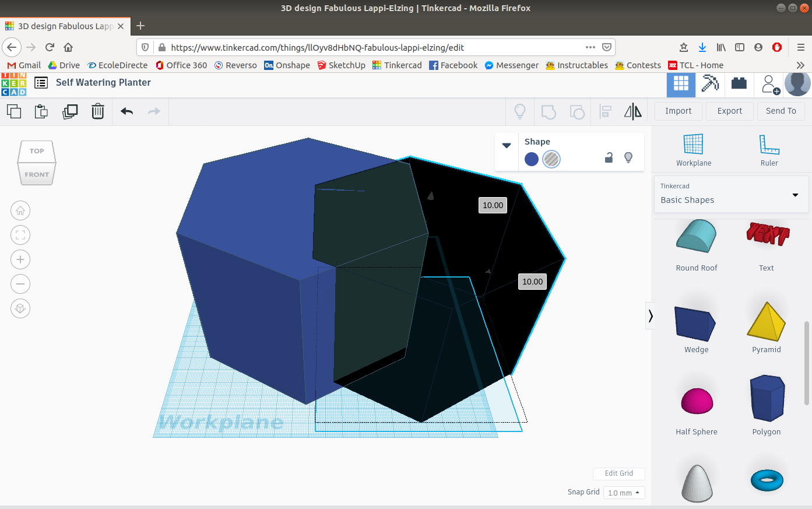812x509 pixels.
Task: Click the Tinkercad logo
Action: pyautogui.click(x=13, y=84)
